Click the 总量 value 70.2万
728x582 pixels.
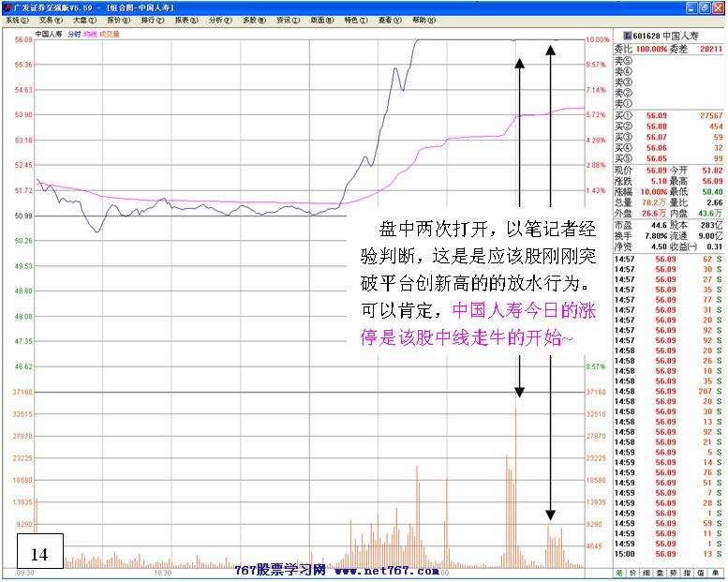[x=655, y=202]
